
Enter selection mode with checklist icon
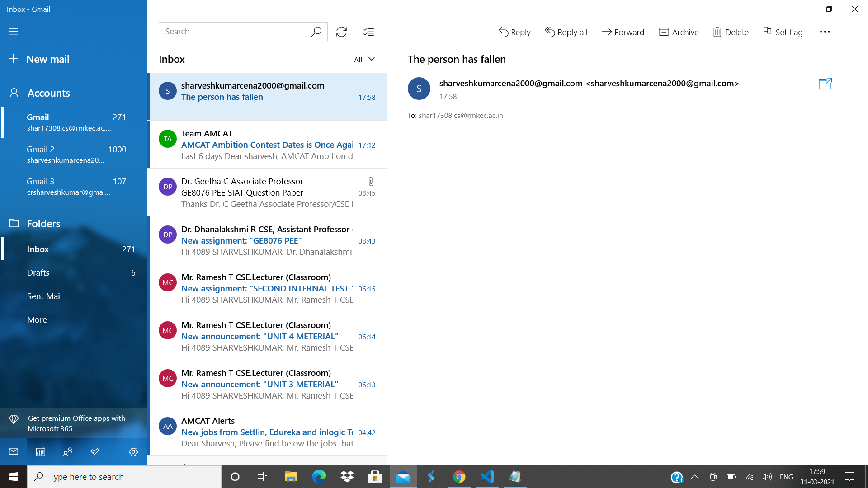(x=368, y=32)
